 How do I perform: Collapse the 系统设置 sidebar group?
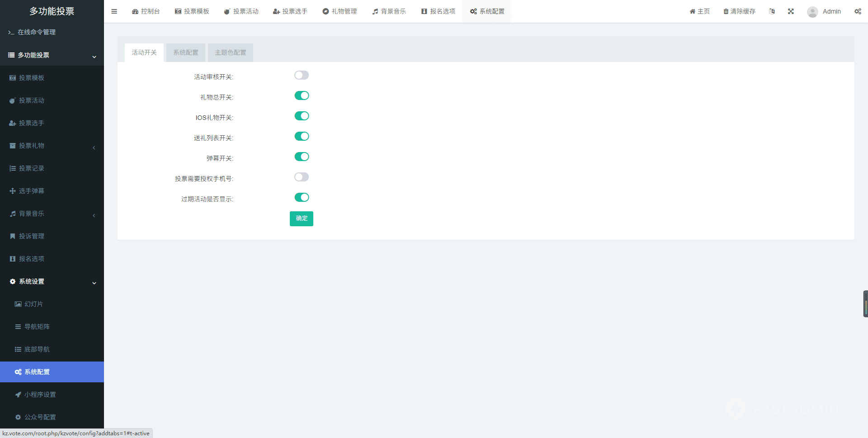(x=52, y=281)
